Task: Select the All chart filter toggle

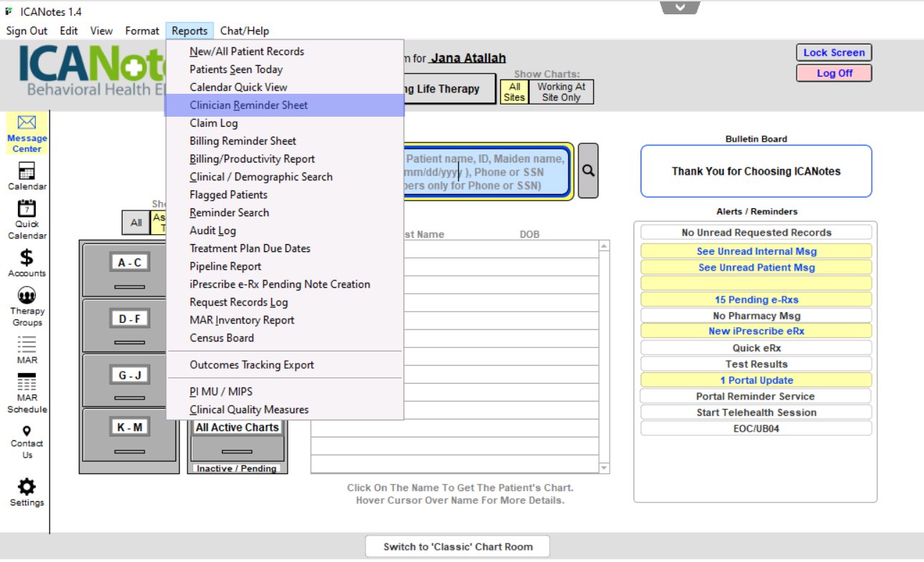Action: point(136,223)
